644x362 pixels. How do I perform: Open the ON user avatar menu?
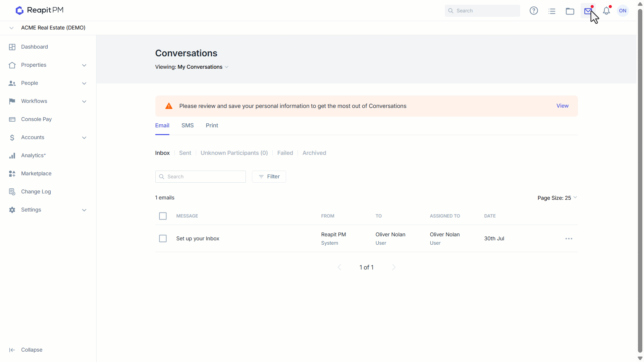623,11
